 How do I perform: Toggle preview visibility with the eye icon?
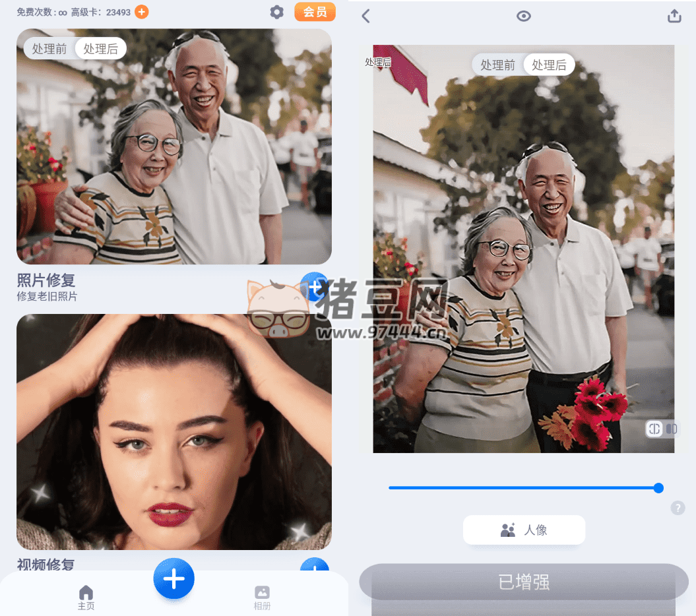(x=524, y=16)
